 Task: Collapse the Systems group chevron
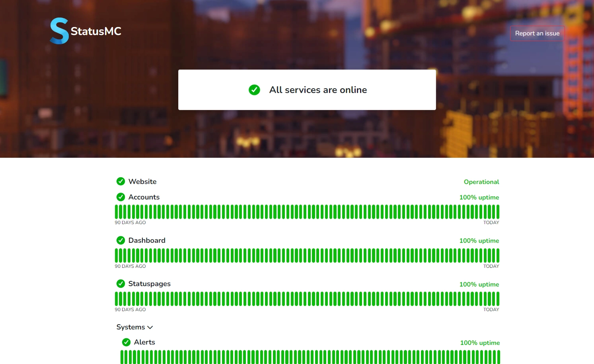150,327
